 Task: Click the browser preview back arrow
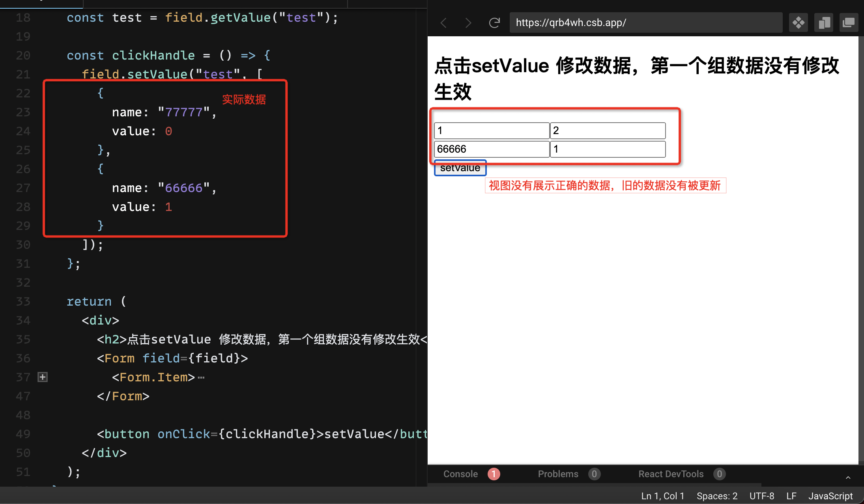tap(443, 23)
